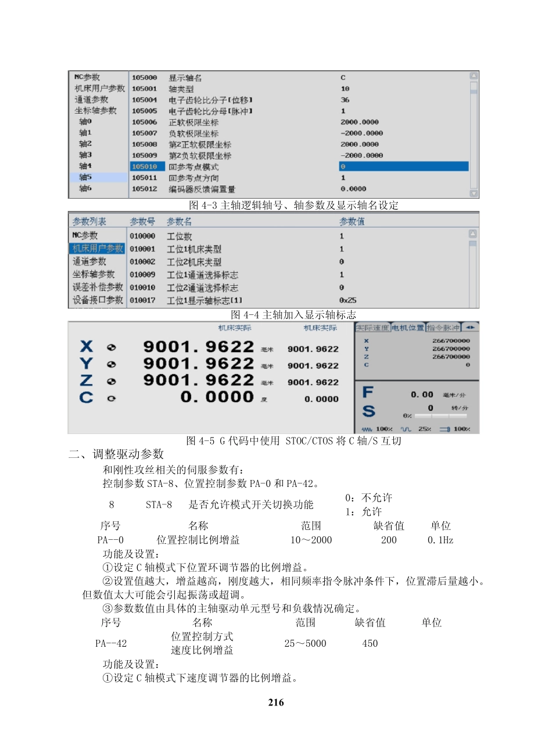Expand 坐标轴参数 in the top parameter tree
Image resolution: width=552 pixels, height=756 pixels.
coord(95,110)
